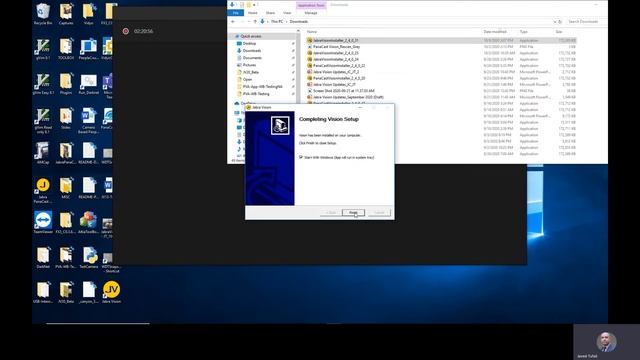Click the Back button in Vision Setup
Viewport: 640px width, 360px height.
tap(331, 213)
